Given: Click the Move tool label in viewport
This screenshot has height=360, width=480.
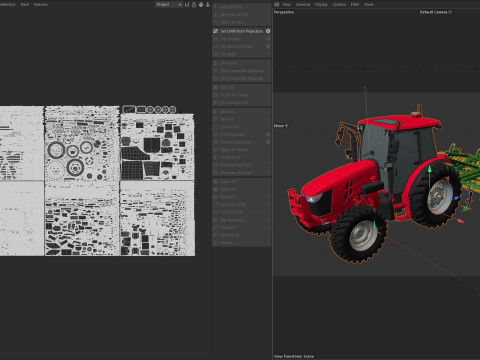Looking at the screenshot, I should coord(279,126).
